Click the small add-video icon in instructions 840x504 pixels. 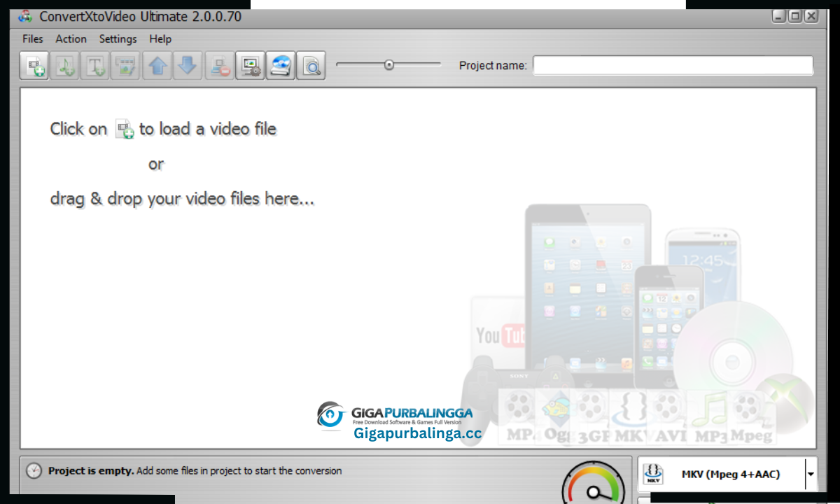click(125, 129)
